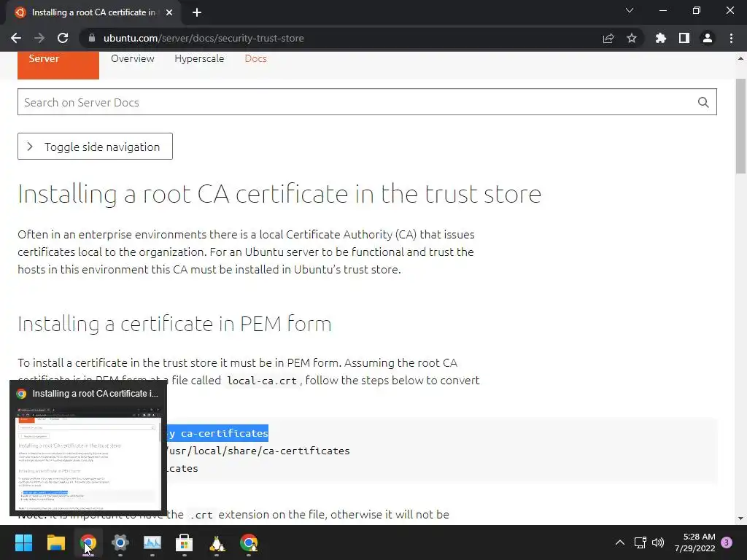This screenshot has height=560, width=747.
Task: Open the notification badge showing 3
Action: click(727, 542)
